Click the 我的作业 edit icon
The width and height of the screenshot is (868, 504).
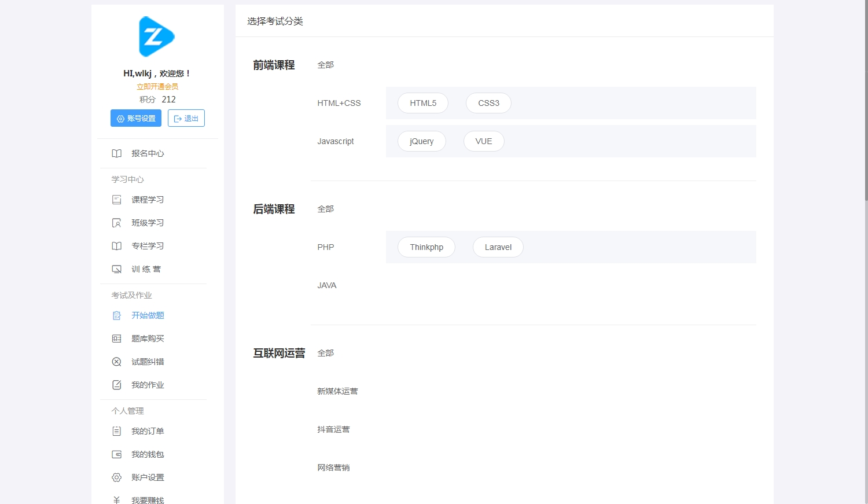coord(116,385)
